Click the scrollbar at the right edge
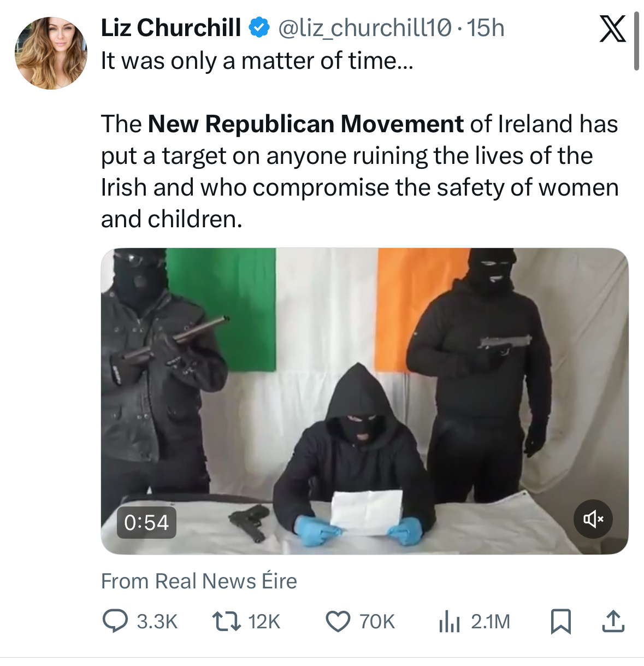The height and width of the screenshot is (666, 644). pos(636,41)
